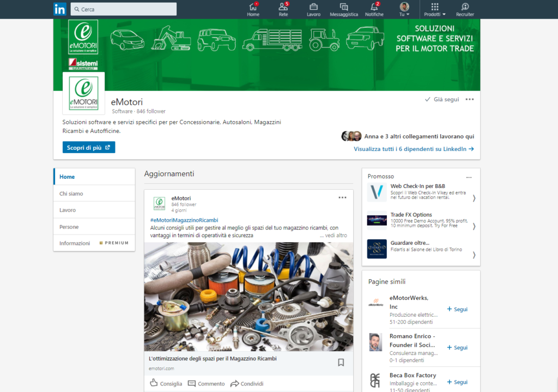This screenshot has width=558, height=392.
Task: Click chevron next to Trade FX Options
Action: [474, 226]
